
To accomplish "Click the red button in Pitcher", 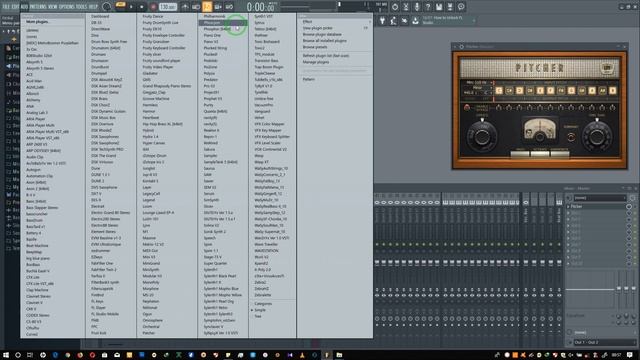I will (x=467, y=108).
